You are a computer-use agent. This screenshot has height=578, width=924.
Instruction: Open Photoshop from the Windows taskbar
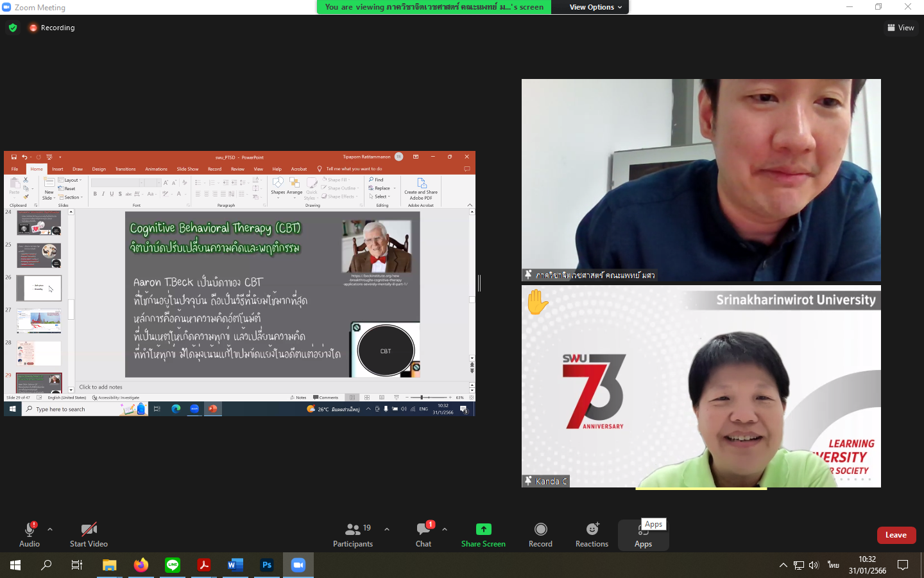(x=267, y=565)
